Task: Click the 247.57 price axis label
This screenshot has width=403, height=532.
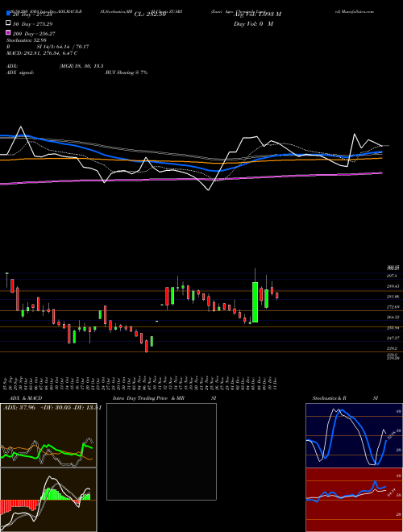Action: point(393,338)
